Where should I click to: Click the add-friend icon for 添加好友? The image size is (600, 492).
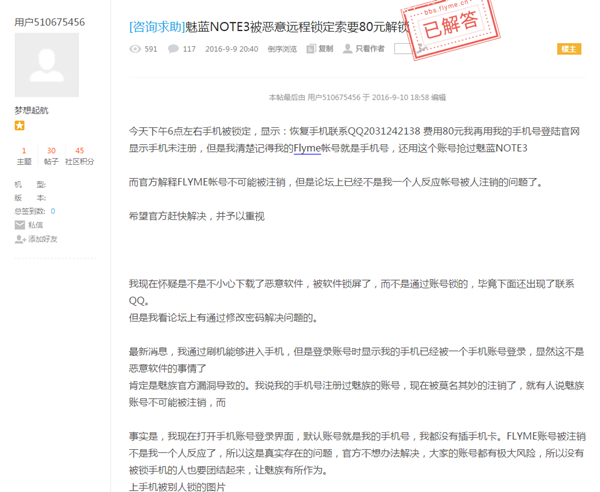click(x=20, y=239)
